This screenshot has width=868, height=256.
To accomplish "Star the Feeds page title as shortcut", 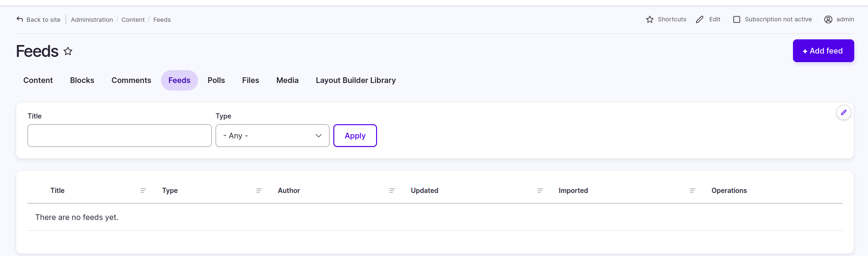I will [68, 51].
